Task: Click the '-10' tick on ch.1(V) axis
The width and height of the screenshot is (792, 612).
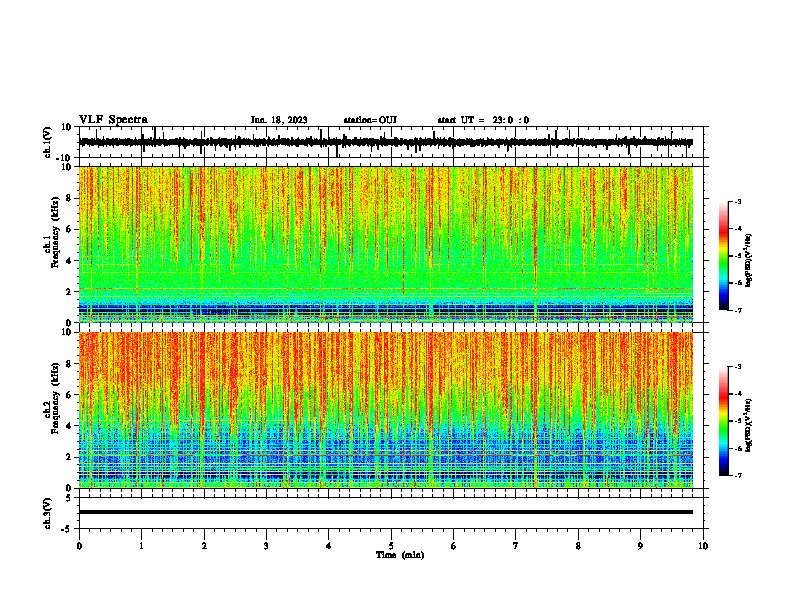Action: [x=65, y=158]
